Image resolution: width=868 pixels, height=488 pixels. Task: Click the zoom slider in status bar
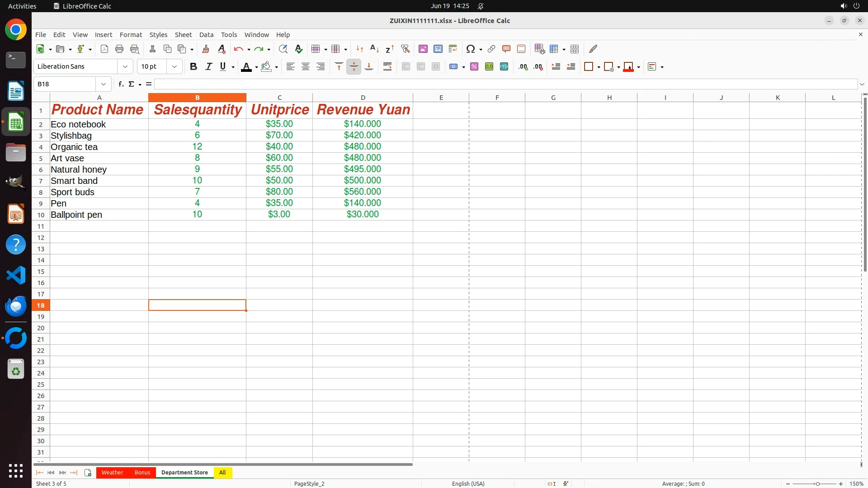click(x=817, y=483)
